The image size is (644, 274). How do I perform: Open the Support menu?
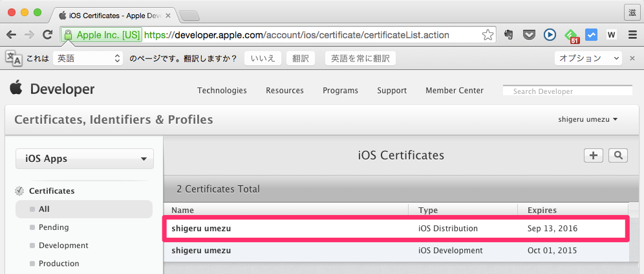(x=392, y=91)
